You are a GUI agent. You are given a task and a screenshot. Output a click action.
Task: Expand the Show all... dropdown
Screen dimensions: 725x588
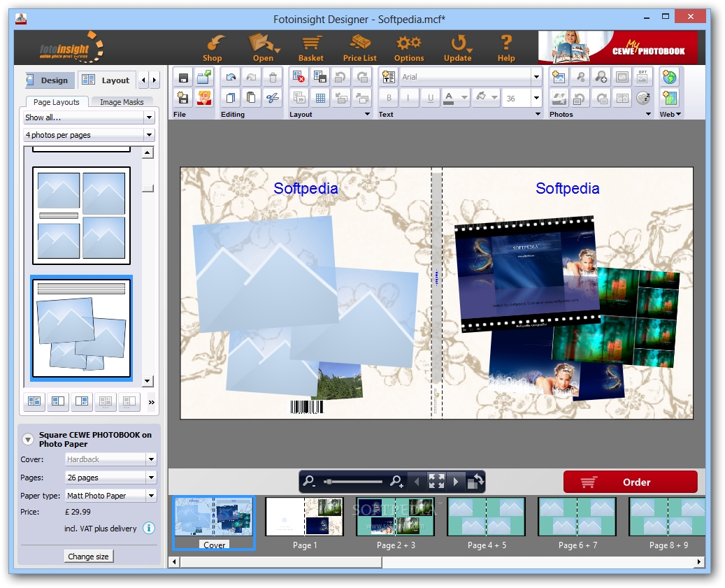149,117
